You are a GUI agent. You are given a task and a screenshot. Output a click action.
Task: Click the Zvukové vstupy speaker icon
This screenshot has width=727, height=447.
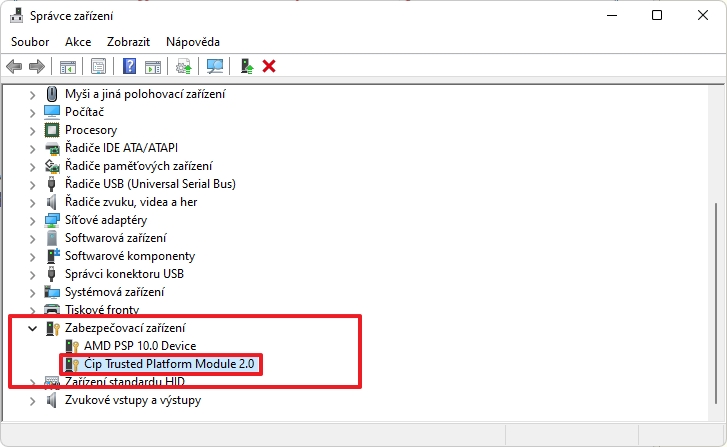[x=52, y=400]
